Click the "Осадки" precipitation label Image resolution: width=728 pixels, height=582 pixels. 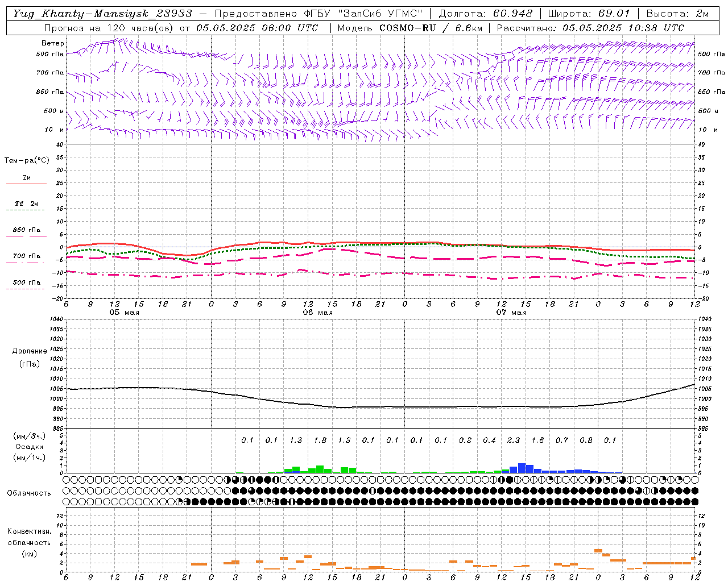coord(30,447)
